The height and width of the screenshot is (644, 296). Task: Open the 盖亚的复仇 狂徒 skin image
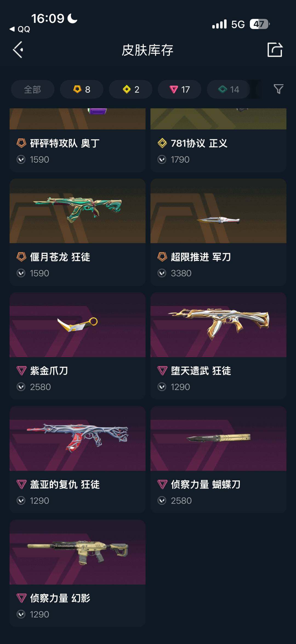(78, 439)
